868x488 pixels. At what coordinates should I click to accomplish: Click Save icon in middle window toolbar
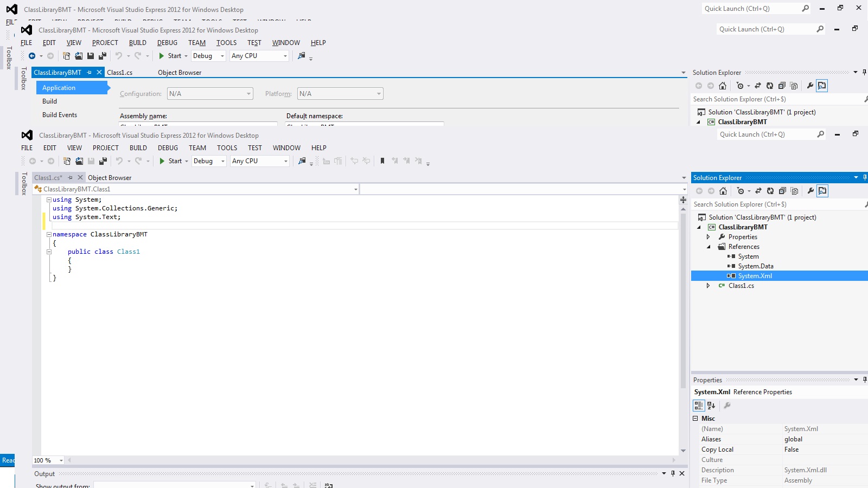tap(91, 56)
